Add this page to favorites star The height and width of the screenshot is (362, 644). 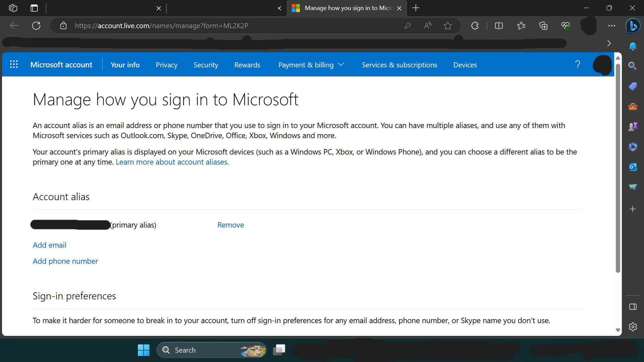coord(448,26)
